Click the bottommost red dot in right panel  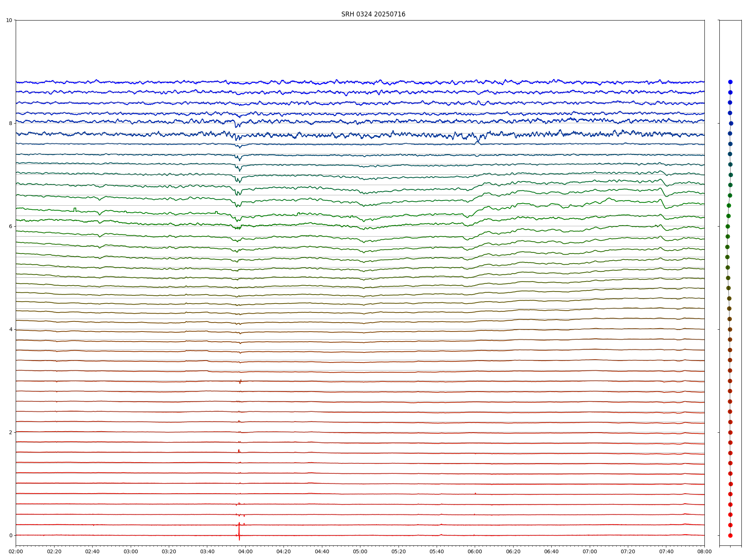point(730,535)
